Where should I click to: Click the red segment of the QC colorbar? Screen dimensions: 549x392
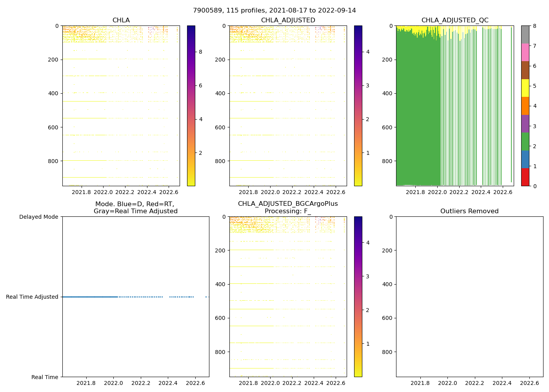coord(525,177)
